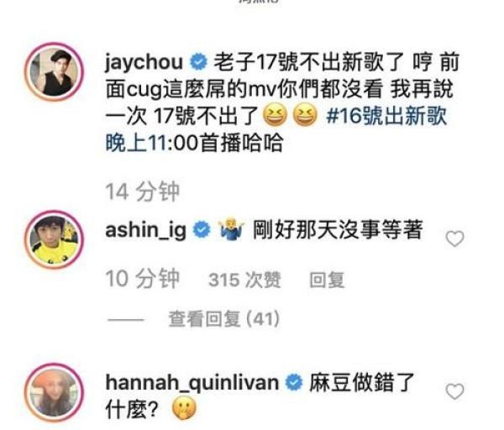504x430 pixels.
Task: Tap jaychou's verified badge
Action: 199,62
